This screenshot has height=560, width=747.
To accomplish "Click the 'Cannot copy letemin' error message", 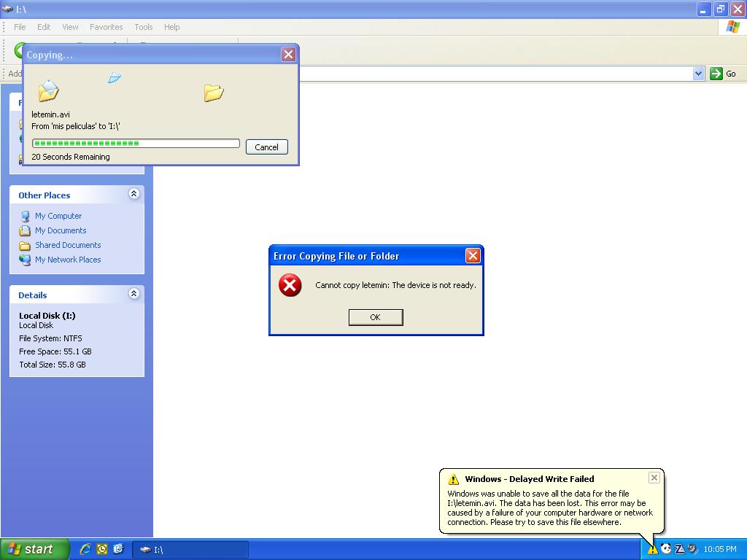I will (395, 285).
